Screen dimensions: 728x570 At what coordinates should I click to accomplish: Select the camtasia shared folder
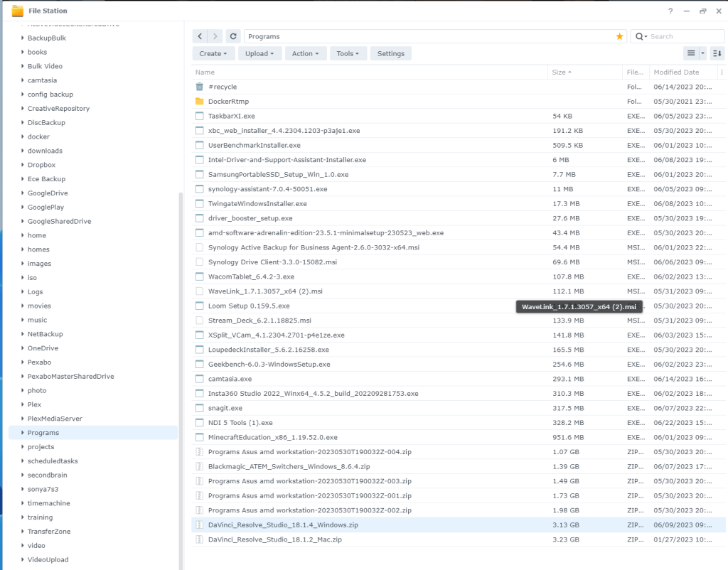pyautogui.click(x=42, y=80)
